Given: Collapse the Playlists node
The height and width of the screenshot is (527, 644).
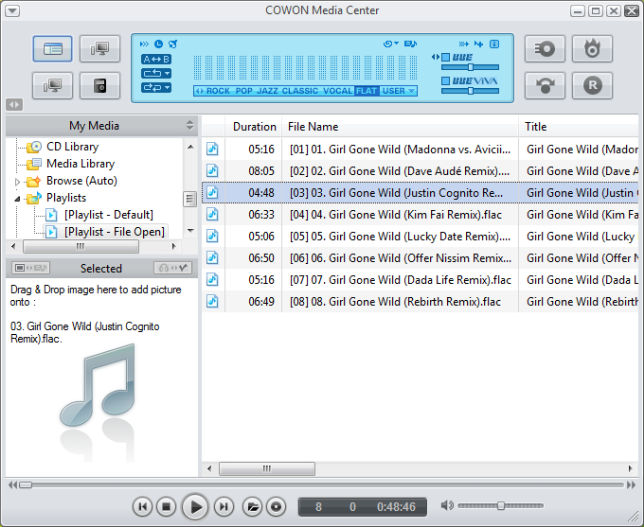Looking at the screenshot, I should (17, 199).
